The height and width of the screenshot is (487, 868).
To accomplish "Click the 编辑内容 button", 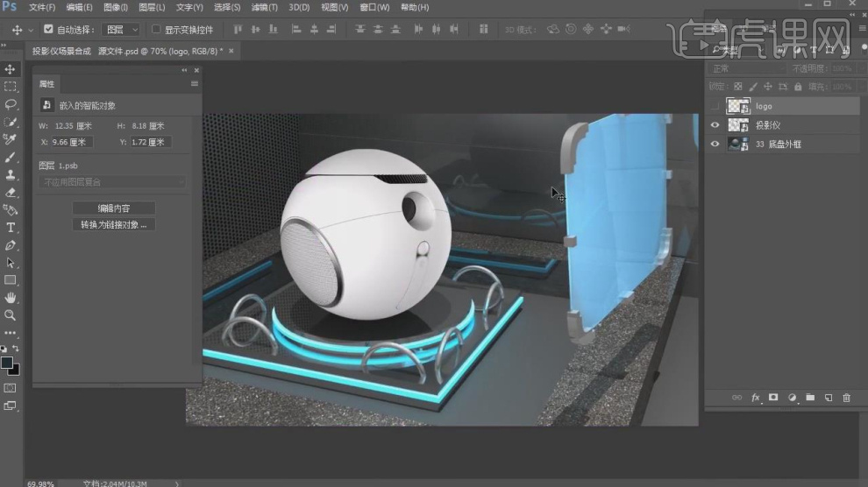I will [113, 208].
